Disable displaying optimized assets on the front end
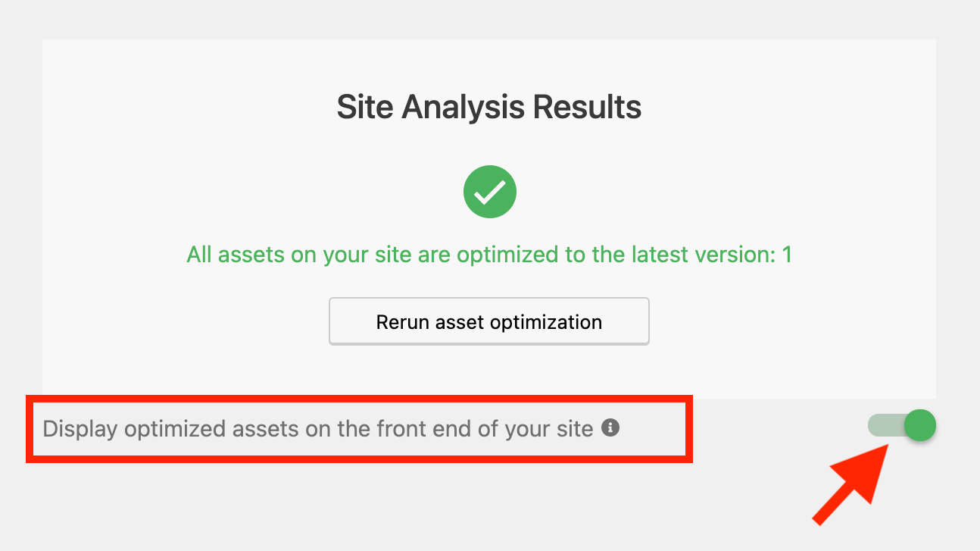This screenshot has width=980, height=551. coord(901,425)
